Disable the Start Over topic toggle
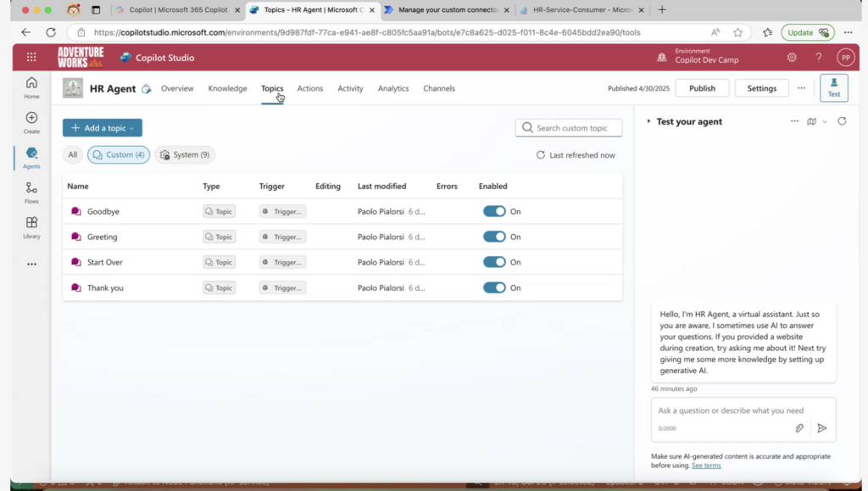868x491 pixels. tap(494, 262)
